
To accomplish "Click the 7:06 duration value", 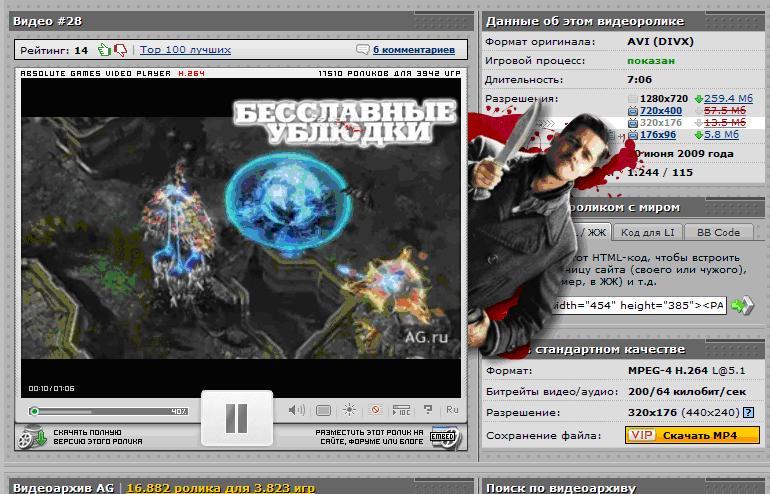I will [639, 80].
